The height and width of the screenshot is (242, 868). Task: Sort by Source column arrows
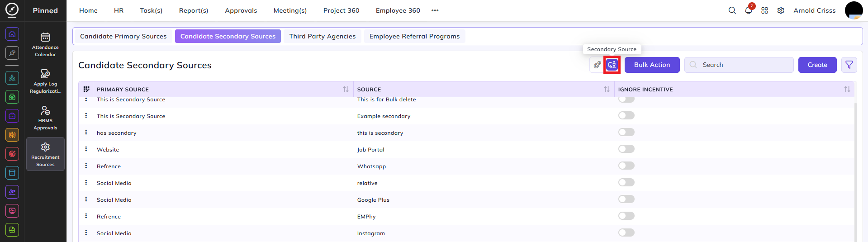(x=607, y=89)
